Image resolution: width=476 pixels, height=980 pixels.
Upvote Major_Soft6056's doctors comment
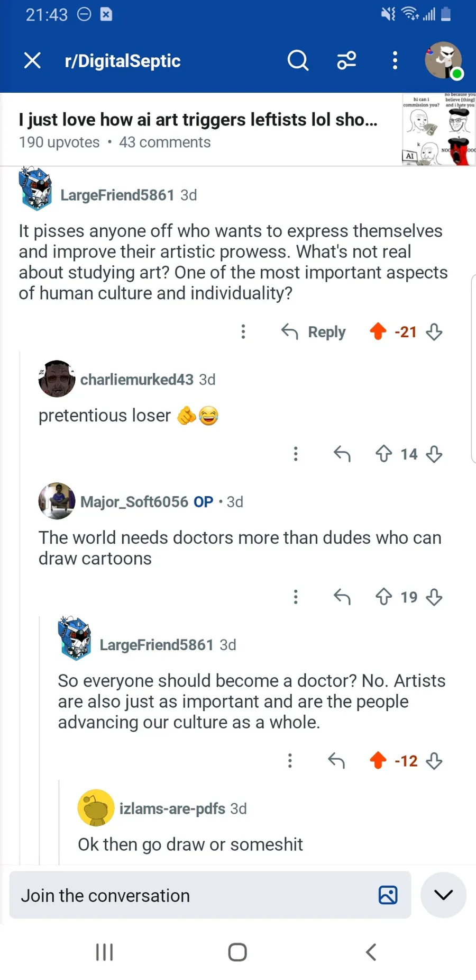383,597
